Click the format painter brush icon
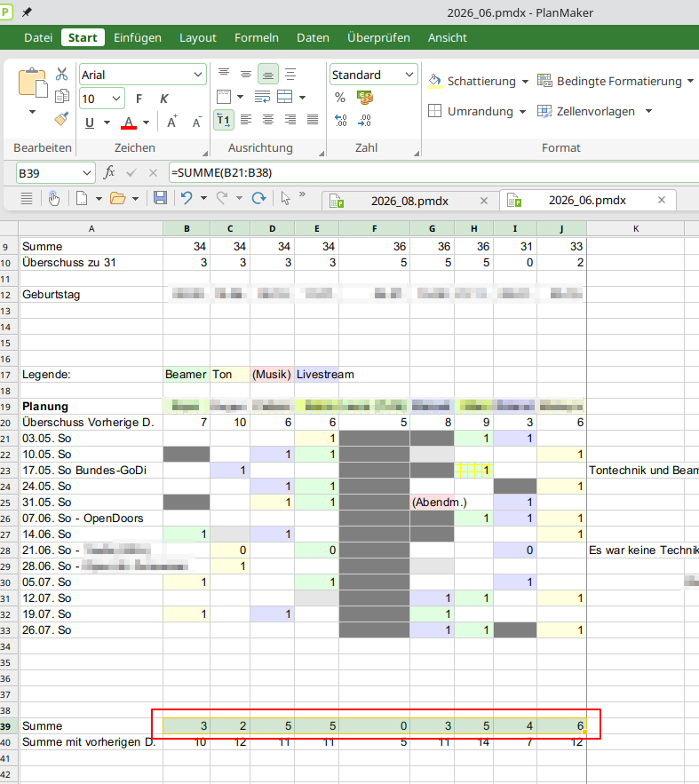 pyautogui.click(x=61, y=119)
